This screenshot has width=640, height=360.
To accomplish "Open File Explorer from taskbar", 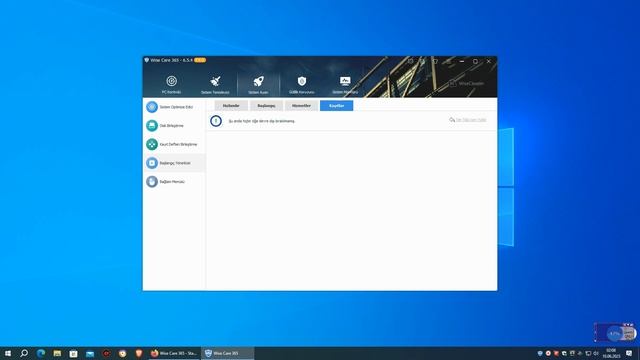I will pos(57,353).
